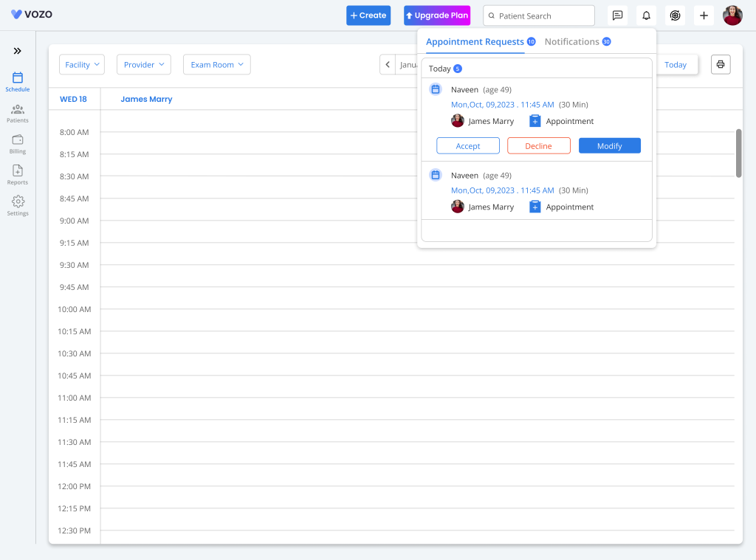This screenshot has height=560, width=756.
Task: Accept the first Naveen appointment request
Action: tap(467, 146)
